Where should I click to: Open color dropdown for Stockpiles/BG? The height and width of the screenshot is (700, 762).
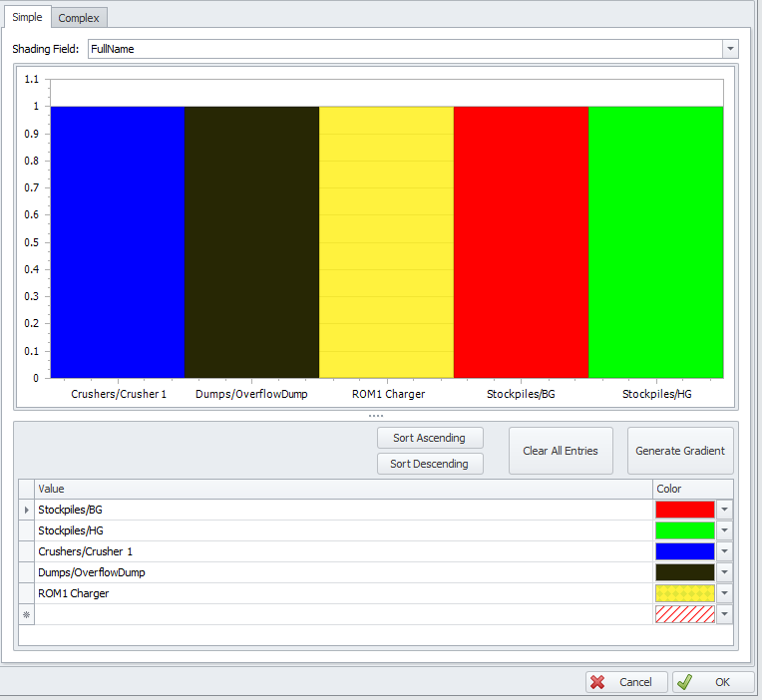[x=724, y=510]
